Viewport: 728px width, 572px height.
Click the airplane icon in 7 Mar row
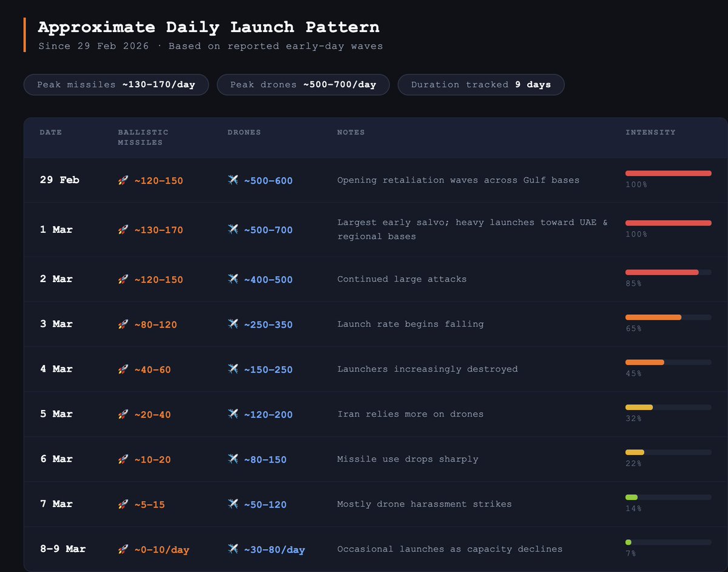233,504
